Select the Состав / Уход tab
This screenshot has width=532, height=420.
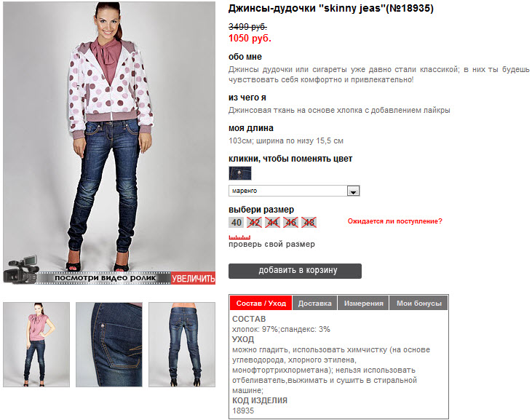tap(261, 304)
